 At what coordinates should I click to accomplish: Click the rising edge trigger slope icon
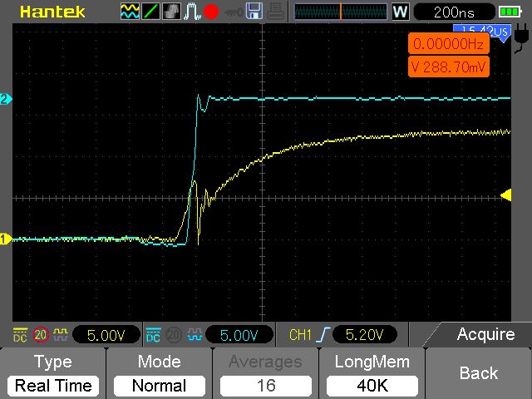tap(323, 335)
